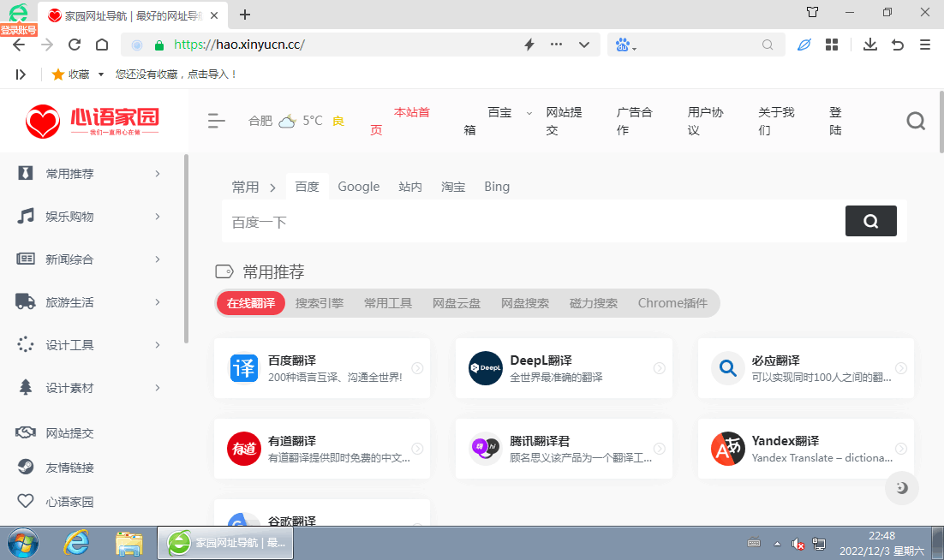Viewport: 944px width, 560px height.
Task: Open the browser hamburger main menu
Action: click(925, 45)
